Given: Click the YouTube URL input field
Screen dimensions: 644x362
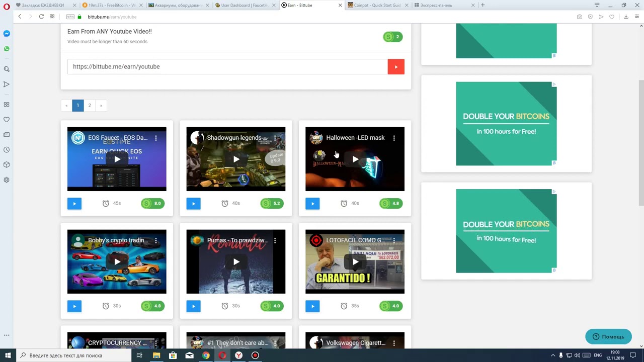Looking at the screenshot, I should pos(227,67).
